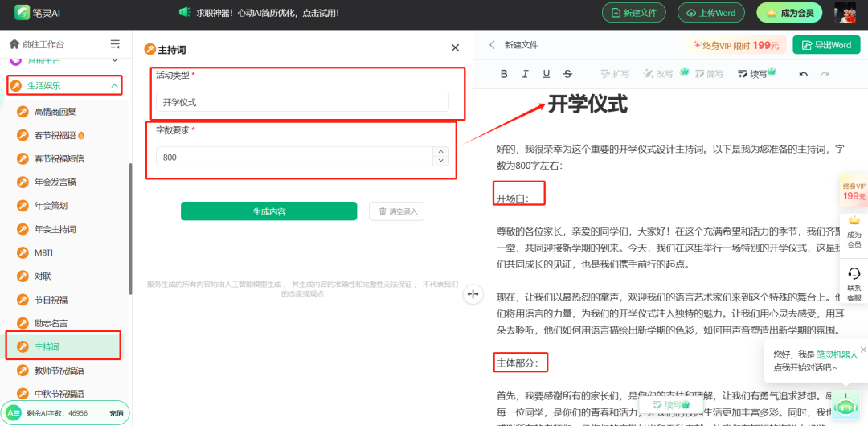
Task: Click the floating 终身VIP 199元 side badge
Action: pos(854,190)
